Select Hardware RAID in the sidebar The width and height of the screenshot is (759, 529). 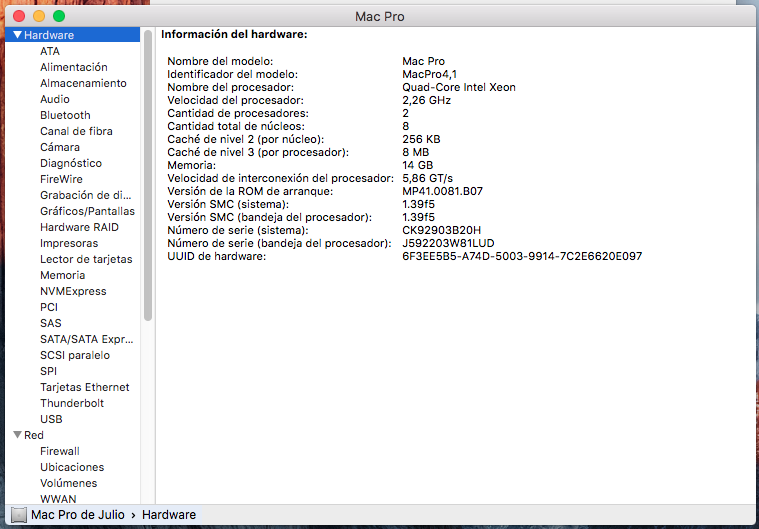[79, 227]
